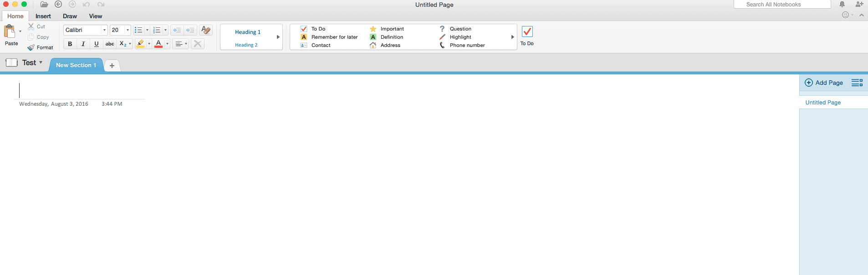Viewport: 868px width, 275px height.
Task: Open numbering style dropdown arrow
Action: click(165, 30)
